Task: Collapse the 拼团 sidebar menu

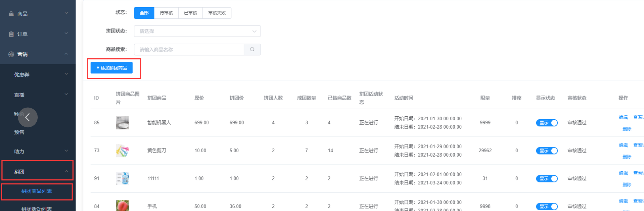Action: pos(38,171)
